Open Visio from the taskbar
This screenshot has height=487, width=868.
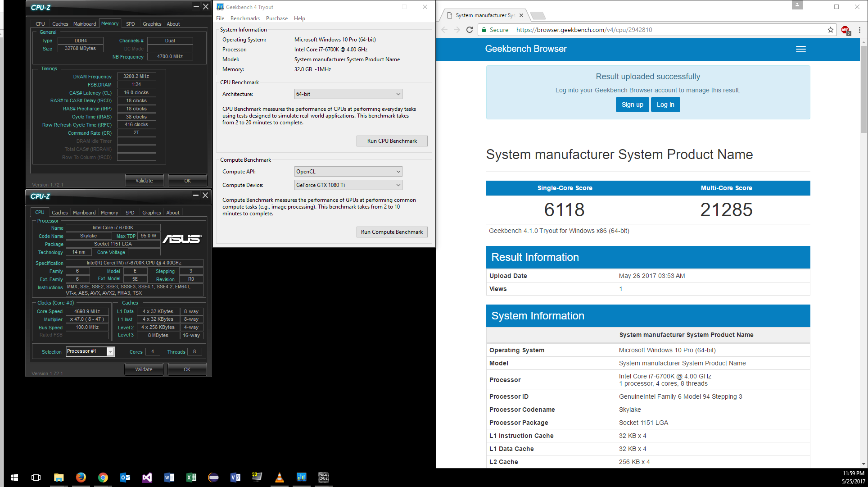tap(235, 477)
